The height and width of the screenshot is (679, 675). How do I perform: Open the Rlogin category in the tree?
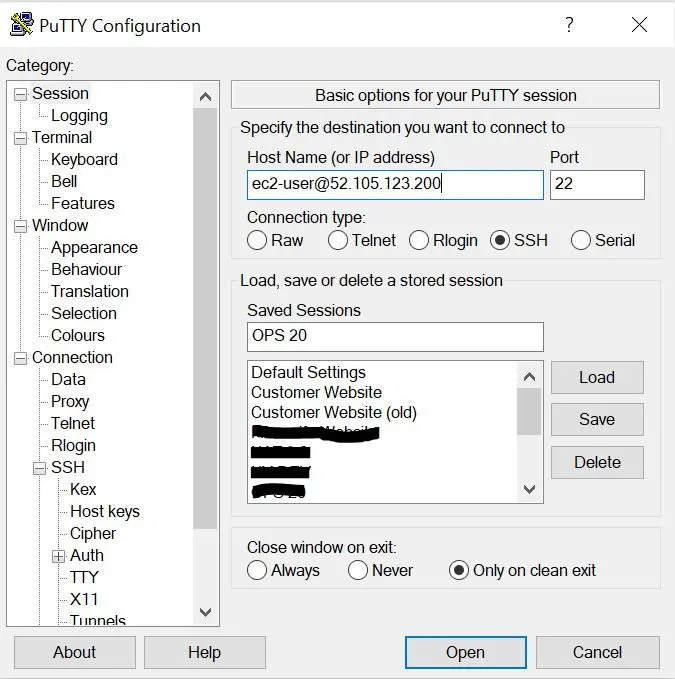73,446
